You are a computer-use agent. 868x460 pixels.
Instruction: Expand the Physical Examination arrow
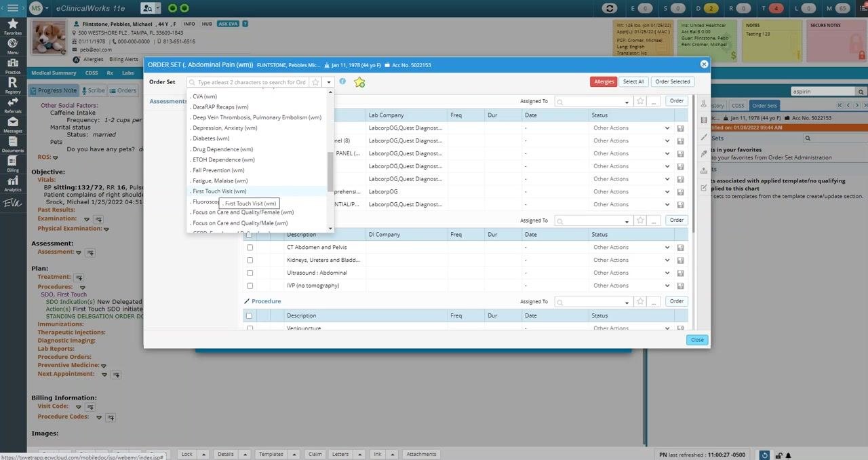point(106,229)
